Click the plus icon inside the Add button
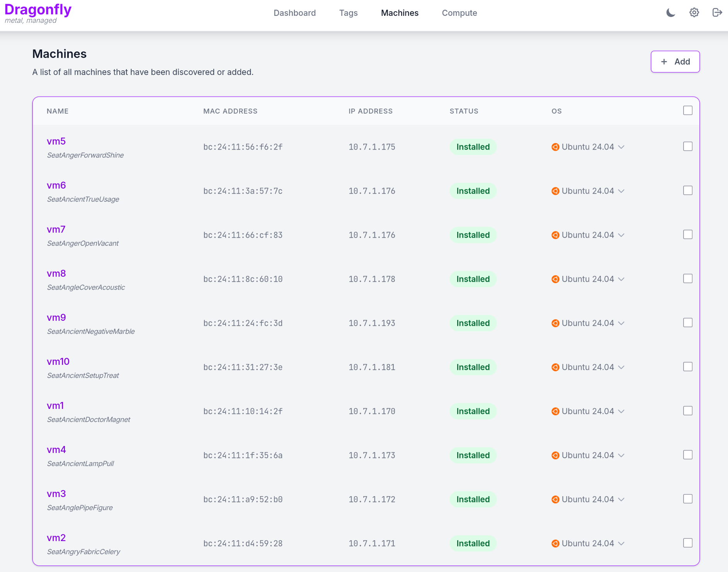 pos(664,61)
